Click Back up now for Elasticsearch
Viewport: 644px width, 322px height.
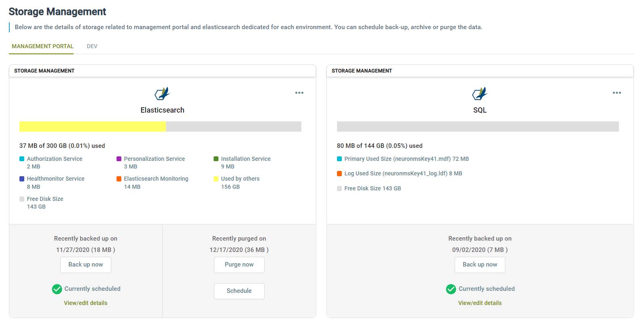tap(86, 264)
